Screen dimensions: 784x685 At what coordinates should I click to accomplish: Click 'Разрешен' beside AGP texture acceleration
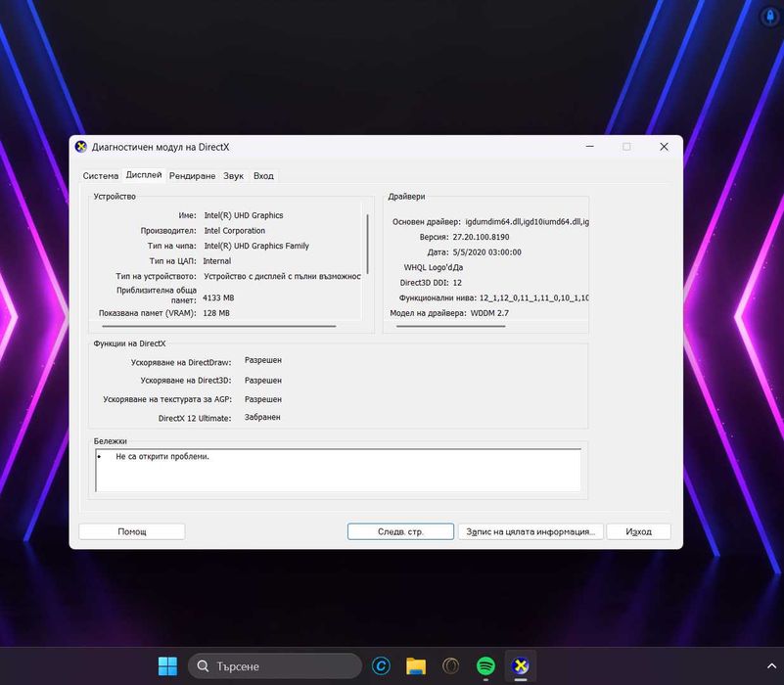(x=263, y=399)
